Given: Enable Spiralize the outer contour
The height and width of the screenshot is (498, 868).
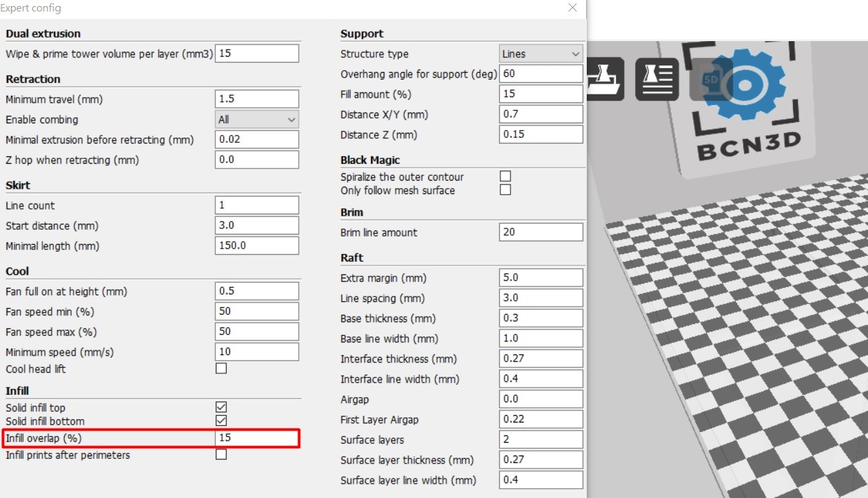Looking at the screenshot, I should pos(505,176).
